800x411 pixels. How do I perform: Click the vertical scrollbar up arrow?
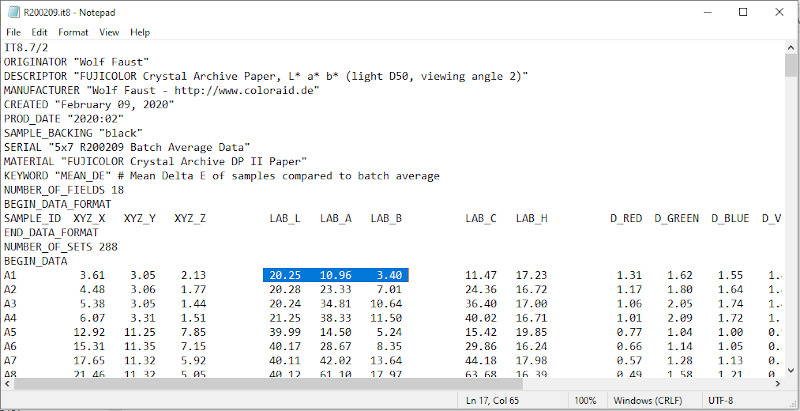[x=791, y=47]
